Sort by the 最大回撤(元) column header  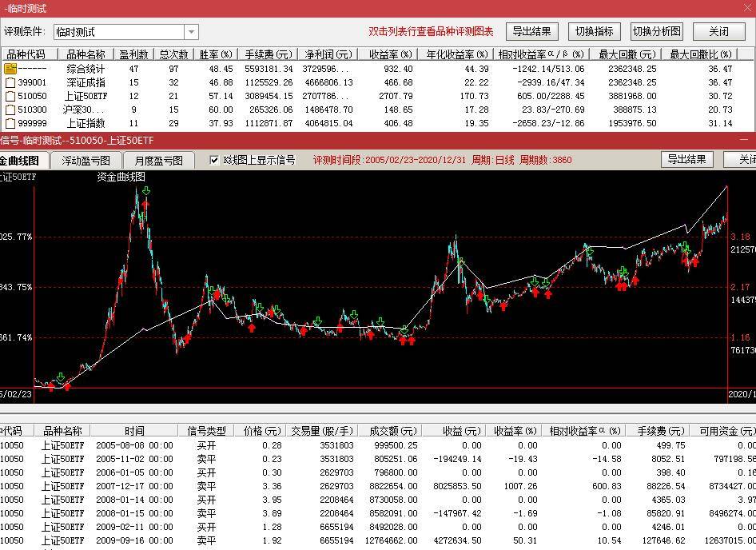coord(627,54)
